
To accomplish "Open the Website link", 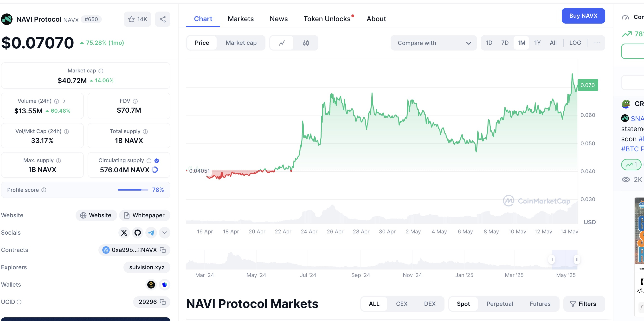I will (x=96, y=216).
